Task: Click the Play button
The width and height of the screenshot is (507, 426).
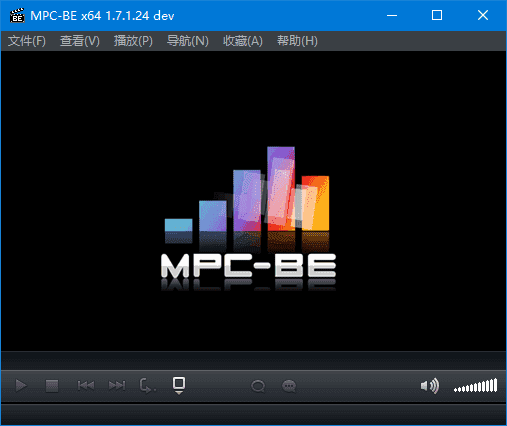Action: 21,386
